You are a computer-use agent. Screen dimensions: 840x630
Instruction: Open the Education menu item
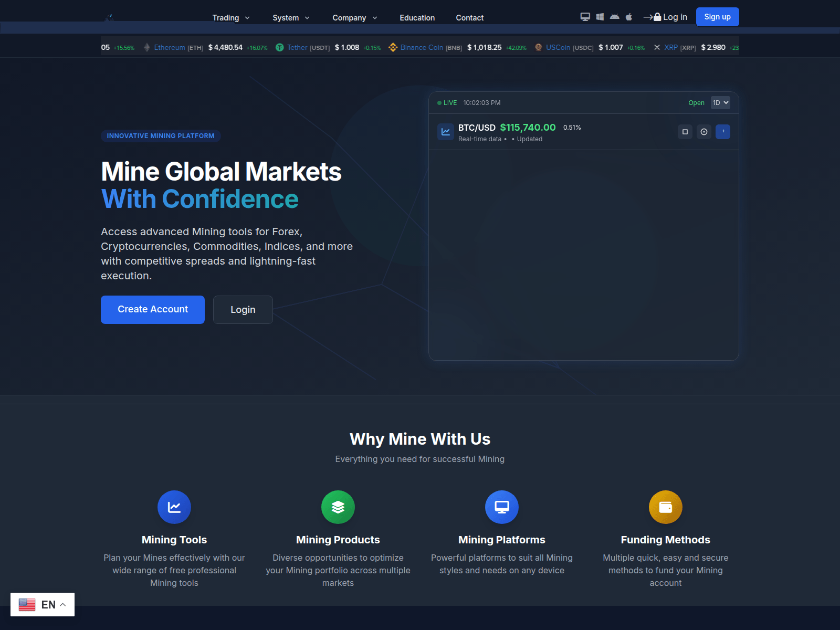pos(417,18)
